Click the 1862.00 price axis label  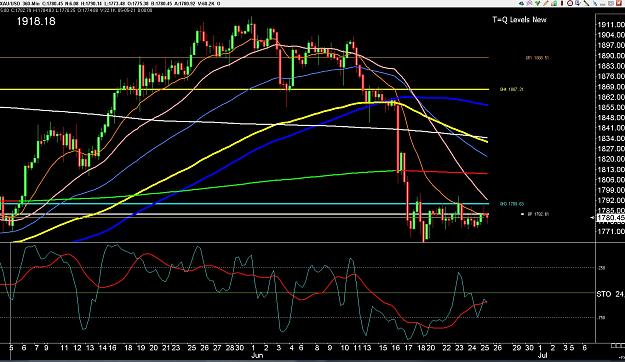tap(611, 97)
